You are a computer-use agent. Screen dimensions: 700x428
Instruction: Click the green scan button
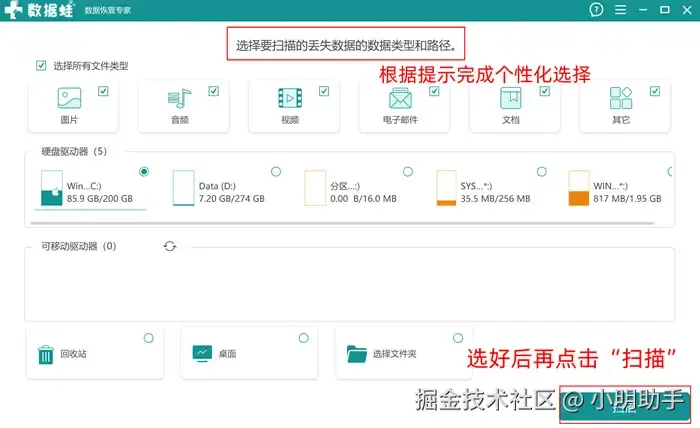click(x=625, y=405)
